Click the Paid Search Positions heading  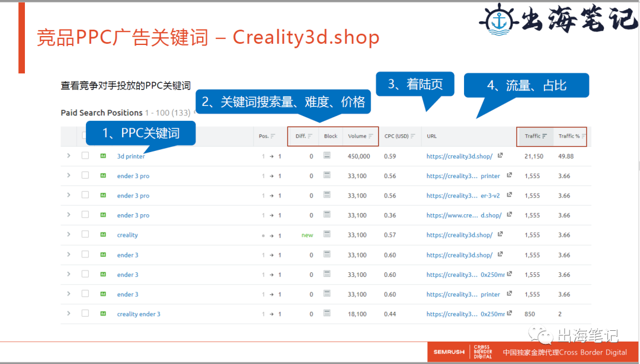click(102, 113)
